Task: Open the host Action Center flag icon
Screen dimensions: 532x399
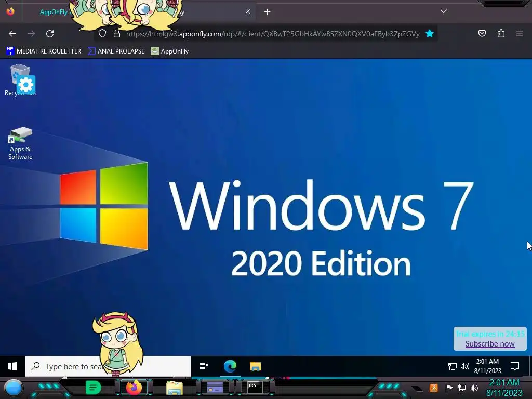Action: pos(449,388)
